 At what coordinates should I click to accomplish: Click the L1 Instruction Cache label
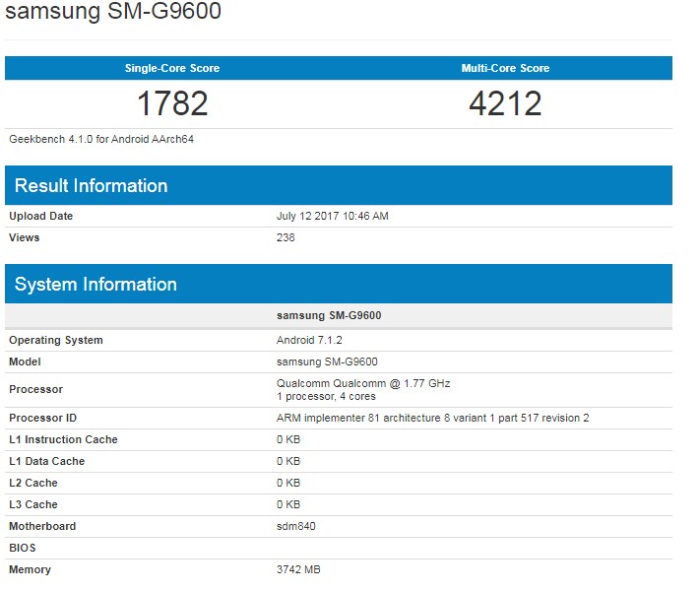63,439
